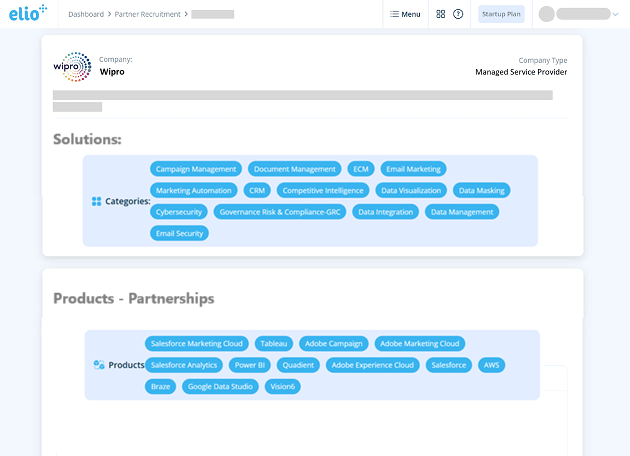Select the AWS product tag
630x456 pixels.
click(x=491, y=365)
